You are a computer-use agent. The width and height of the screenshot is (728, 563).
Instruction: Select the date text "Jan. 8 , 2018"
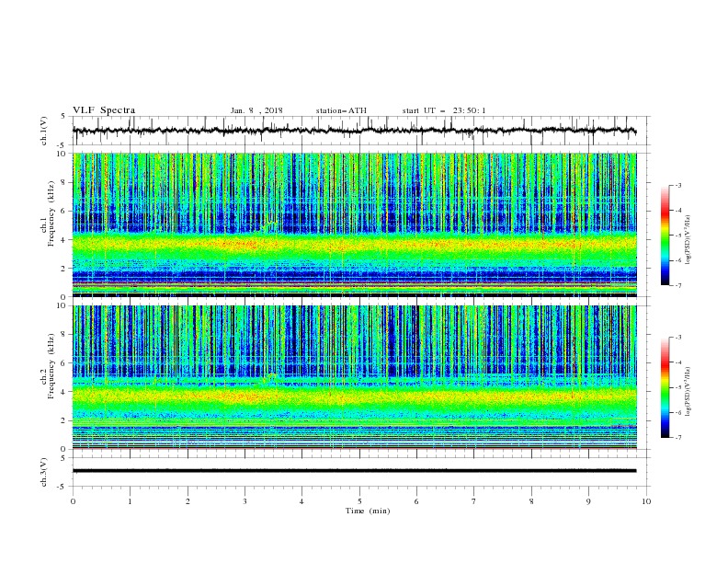[256, 110]
